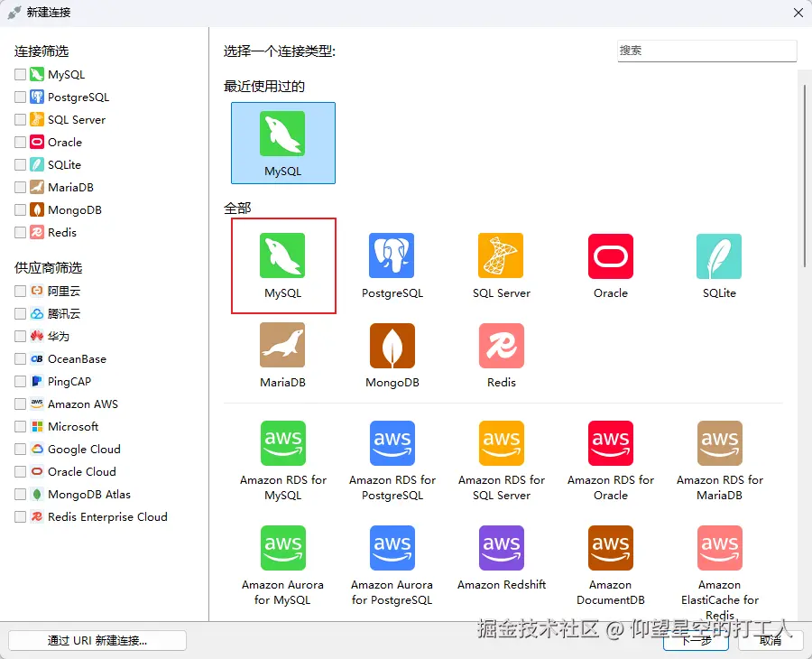Select the Oracle connection type
Screen dimensions: 812x659
pos(611,265)
